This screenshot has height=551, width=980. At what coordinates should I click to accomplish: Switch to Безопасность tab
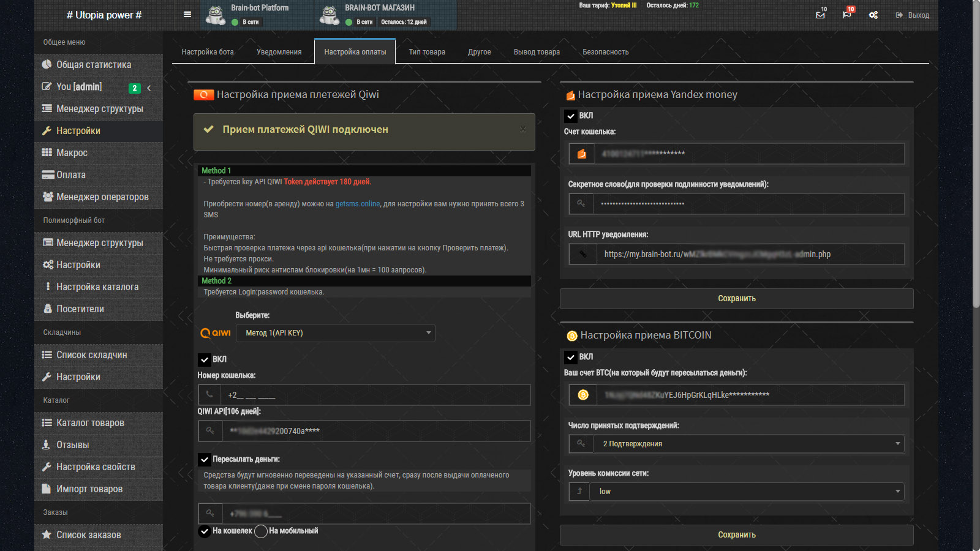(x=606, y=52)
